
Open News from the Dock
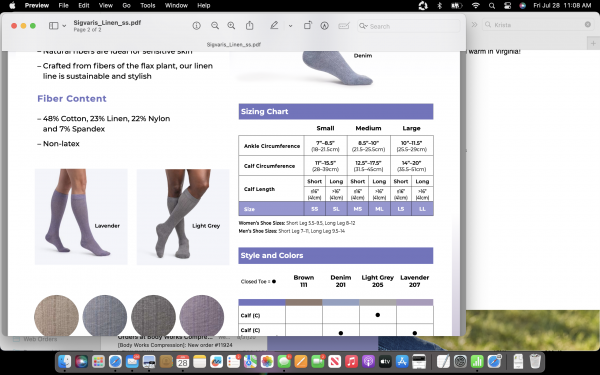coord(334,361)
